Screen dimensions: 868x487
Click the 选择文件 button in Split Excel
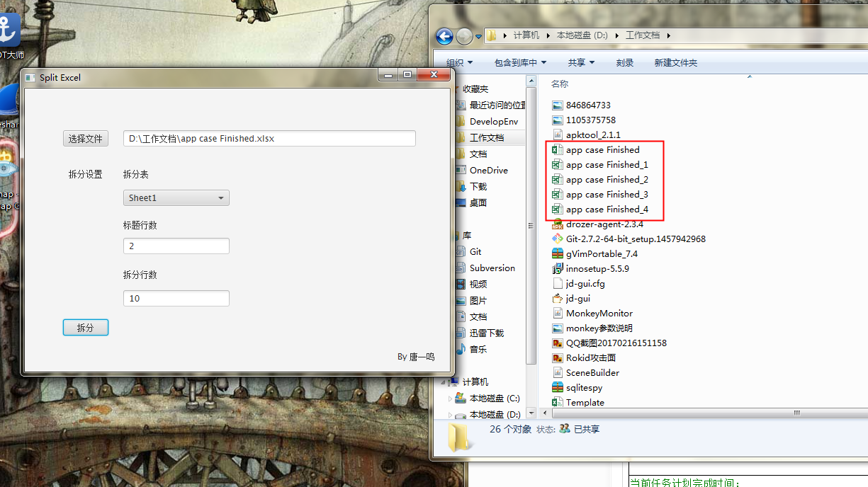coord(86,139)
